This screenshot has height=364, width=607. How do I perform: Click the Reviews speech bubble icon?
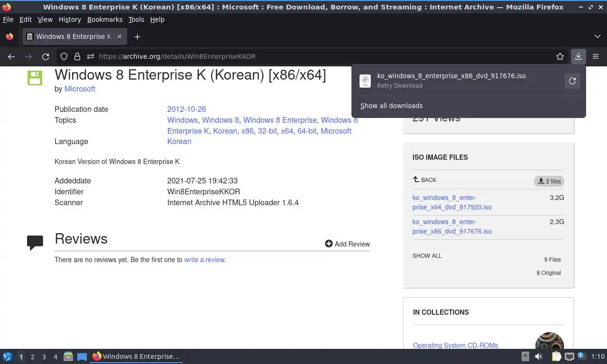coord(35,243)
